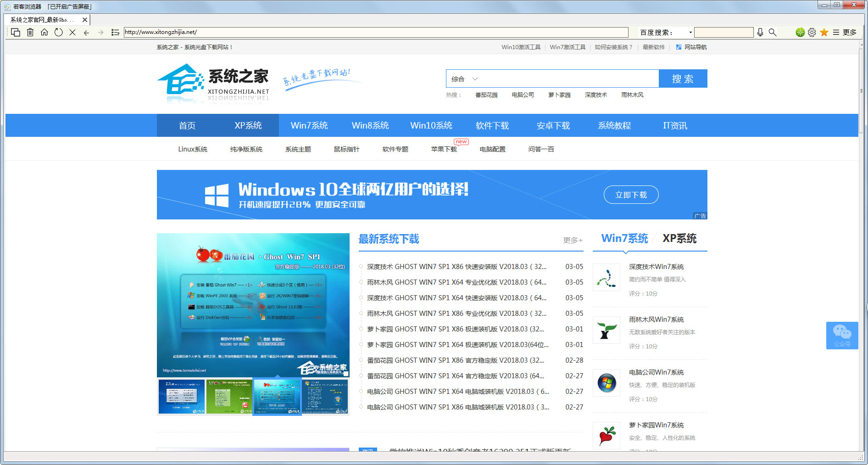Viewport: 868px width, 465px height.
Task: Click the trash can icon in browser toolbar
Action: click(x=30, y=32)
